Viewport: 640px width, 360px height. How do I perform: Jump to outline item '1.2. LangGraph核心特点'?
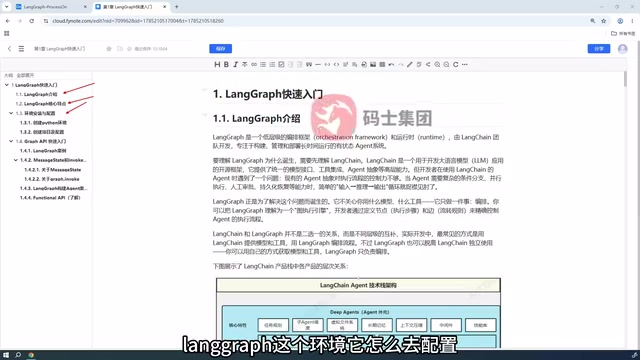(40, 104)
